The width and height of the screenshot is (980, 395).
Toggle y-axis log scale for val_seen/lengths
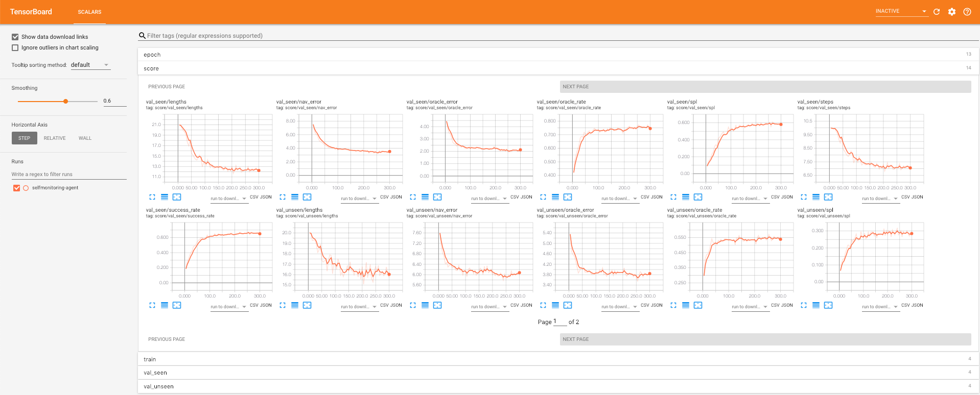pyautogui.click(x=165, y=197)
